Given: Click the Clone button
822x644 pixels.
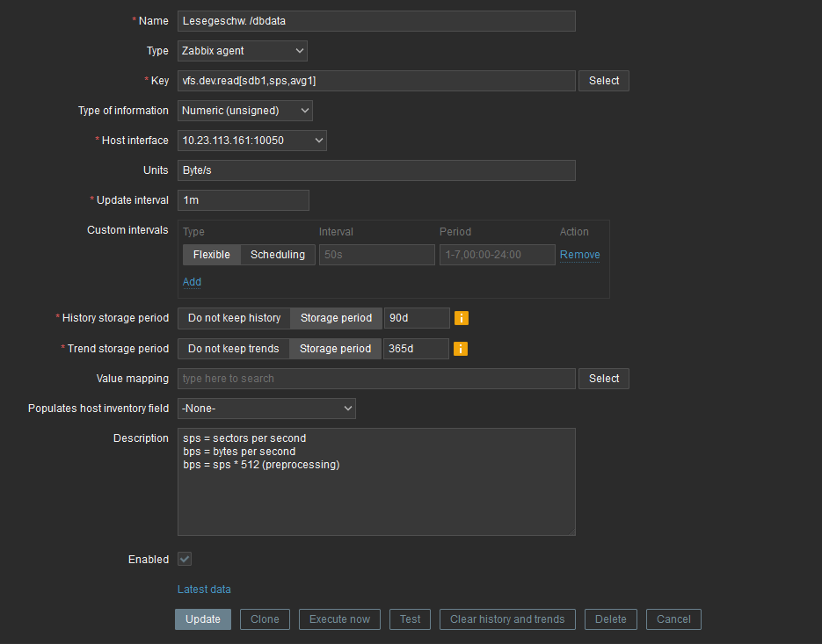Looking at the screenshot, I should tap(265, 619).
